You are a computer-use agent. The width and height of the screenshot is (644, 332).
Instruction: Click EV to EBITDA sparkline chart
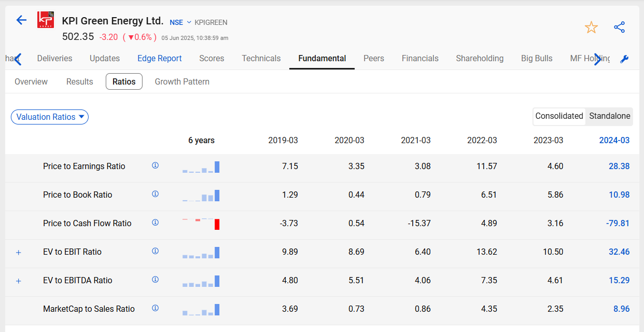coord(201,281)
